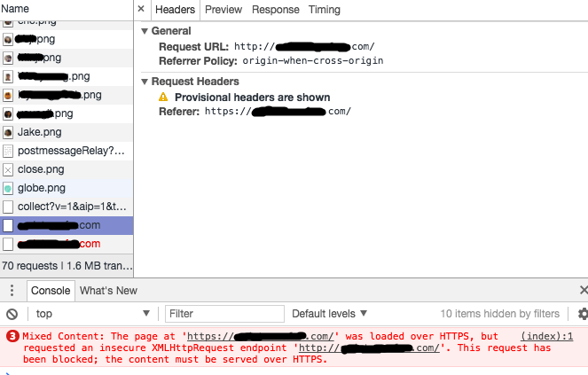Click the 10 items hidden by filters text
Viewport: 588px width, 375px height.
click(499, 314)
